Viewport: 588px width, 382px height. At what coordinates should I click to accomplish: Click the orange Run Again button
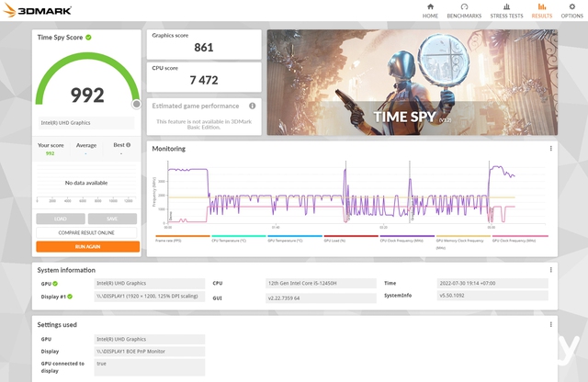88,246
